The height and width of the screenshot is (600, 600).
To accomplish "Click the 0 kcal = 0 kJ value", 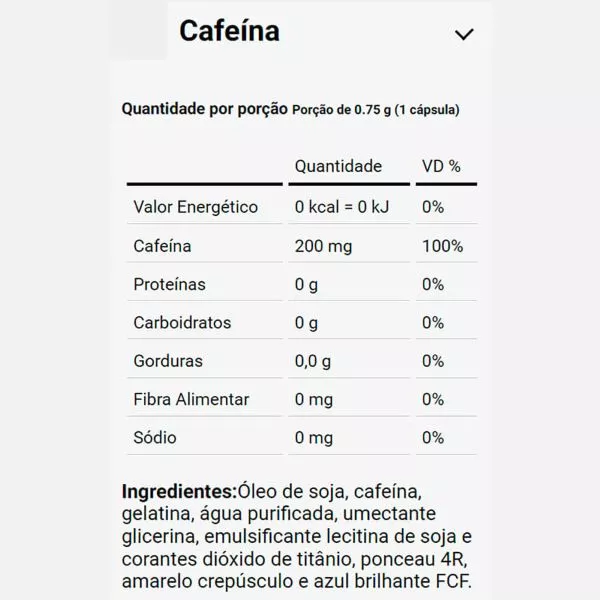I will 342,207.
